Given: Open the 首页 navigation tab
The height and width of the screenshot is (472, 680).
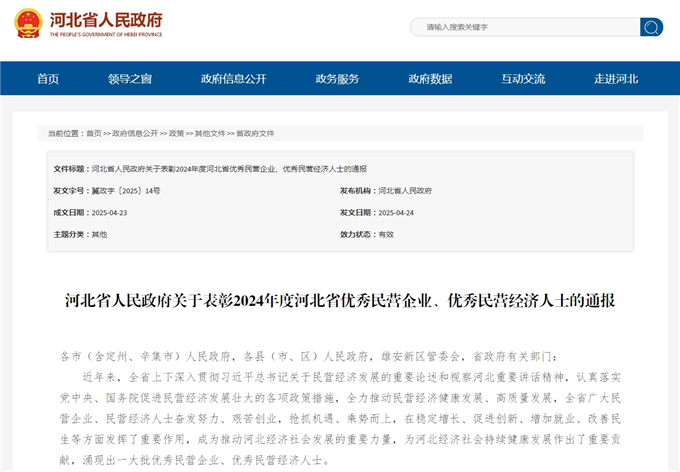Looking at the screenshot, I should pos(48,79).
